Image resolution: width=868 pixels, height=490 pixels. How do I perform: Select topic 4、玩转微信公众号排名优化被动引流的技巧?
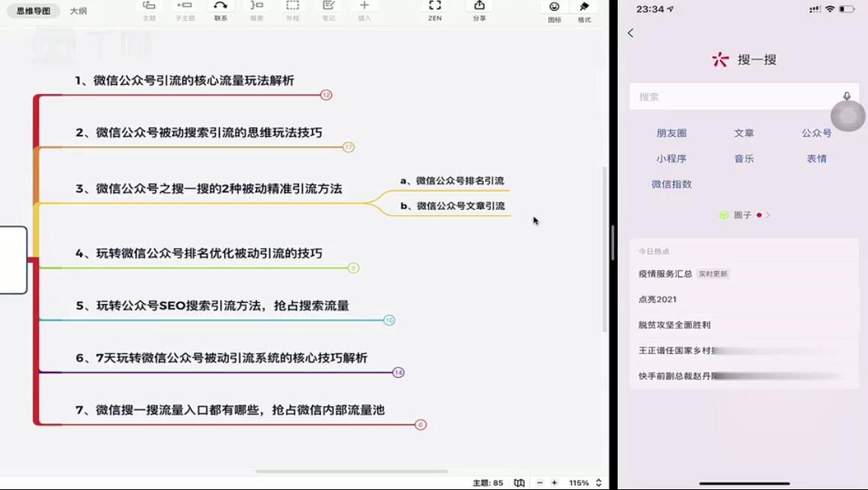tap(199, 253)
